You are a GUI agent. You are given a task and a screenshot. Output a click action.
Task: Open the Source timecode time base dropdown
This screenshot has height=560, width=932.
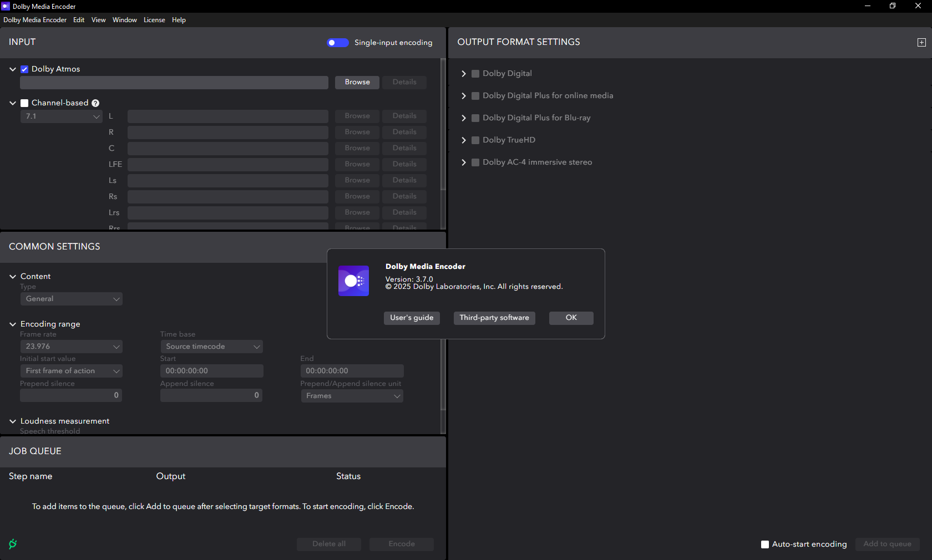click(211, 347)
